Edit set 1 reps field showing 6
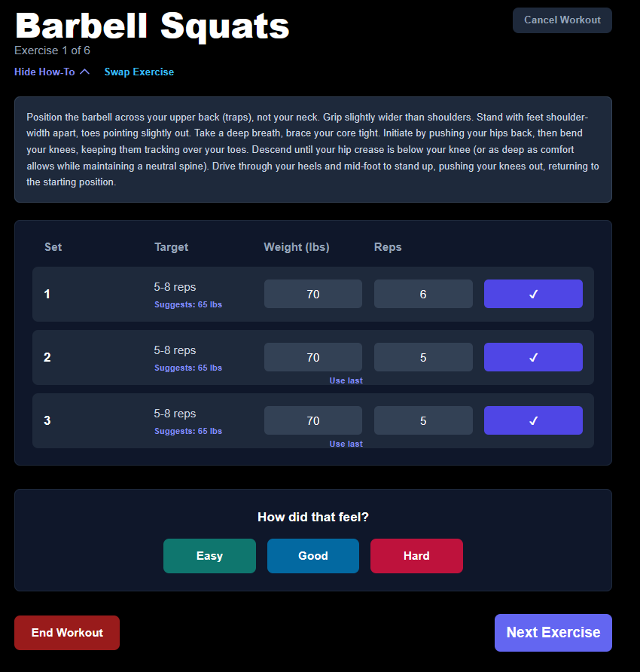The image size is (640, 672). pos(423,294)
